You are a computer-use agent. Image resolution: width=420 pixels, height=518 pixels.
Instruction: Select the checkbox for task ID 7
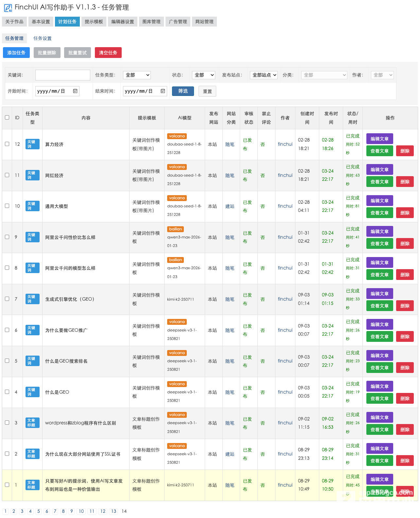pyautogui.click(x=7, y=299)
